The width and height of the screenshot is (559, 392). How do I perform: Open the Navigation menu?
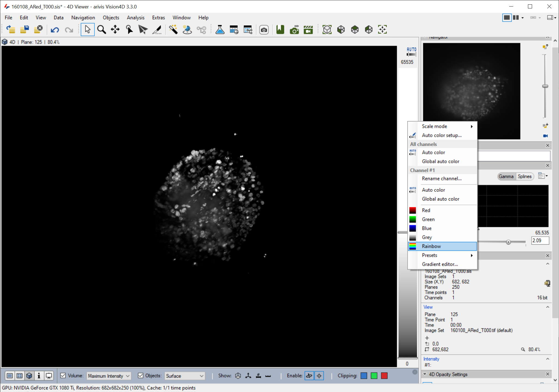(x=83, y=17)
